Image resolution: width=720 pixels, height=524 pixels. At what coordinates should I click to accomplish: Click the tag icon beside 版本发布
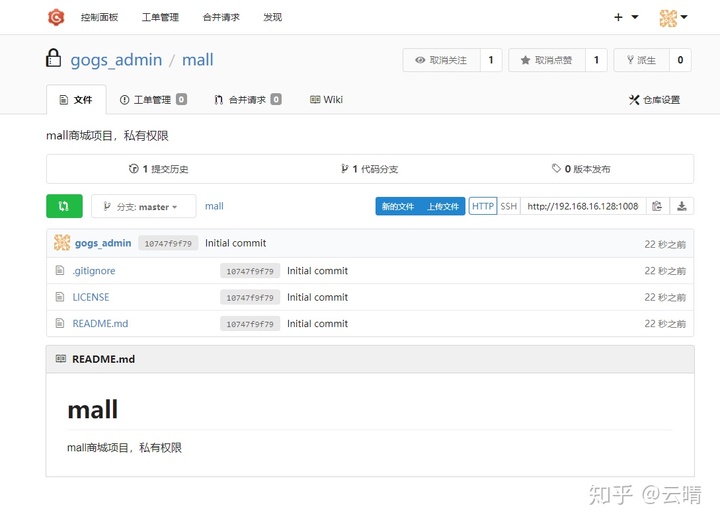click(556, 169)
